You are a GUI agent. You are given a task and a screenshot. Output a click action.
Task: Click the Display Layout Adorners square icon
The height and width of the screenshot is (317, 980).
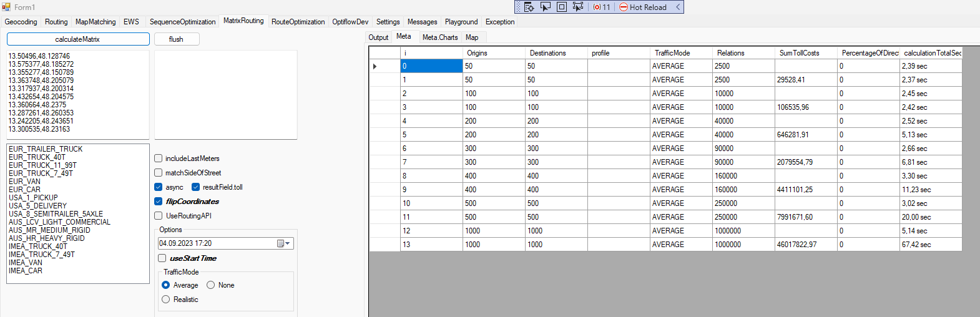point(561,7)
